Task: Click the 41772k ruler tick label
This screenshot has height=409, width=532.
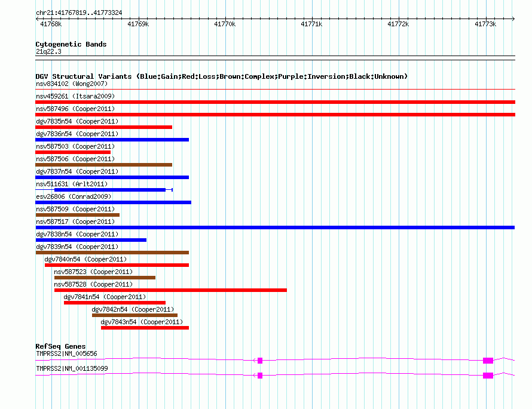Action: 398,24
